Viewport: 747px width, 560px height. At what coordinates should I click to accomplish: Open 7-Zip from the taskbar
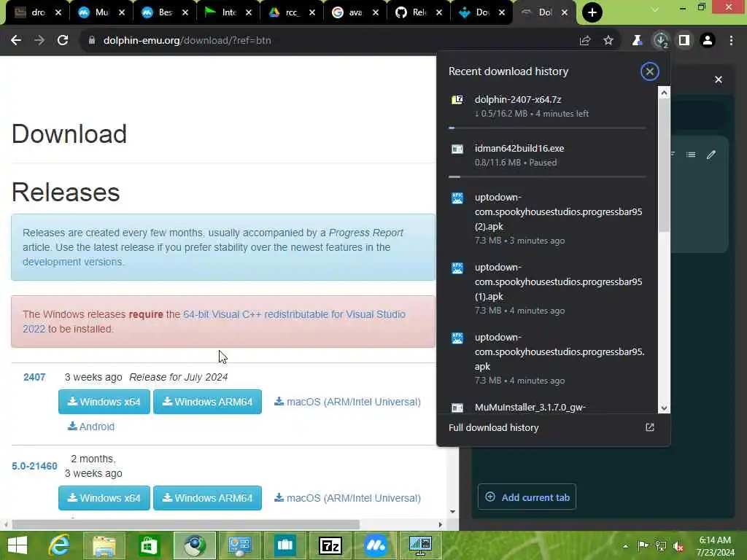click(330, 545)
